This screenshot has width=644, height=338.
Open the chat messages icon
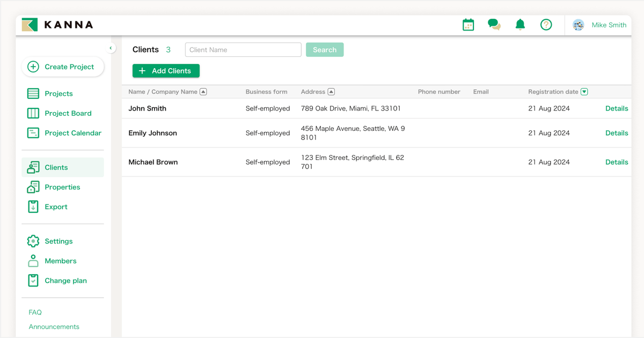(x=494, y=24)
